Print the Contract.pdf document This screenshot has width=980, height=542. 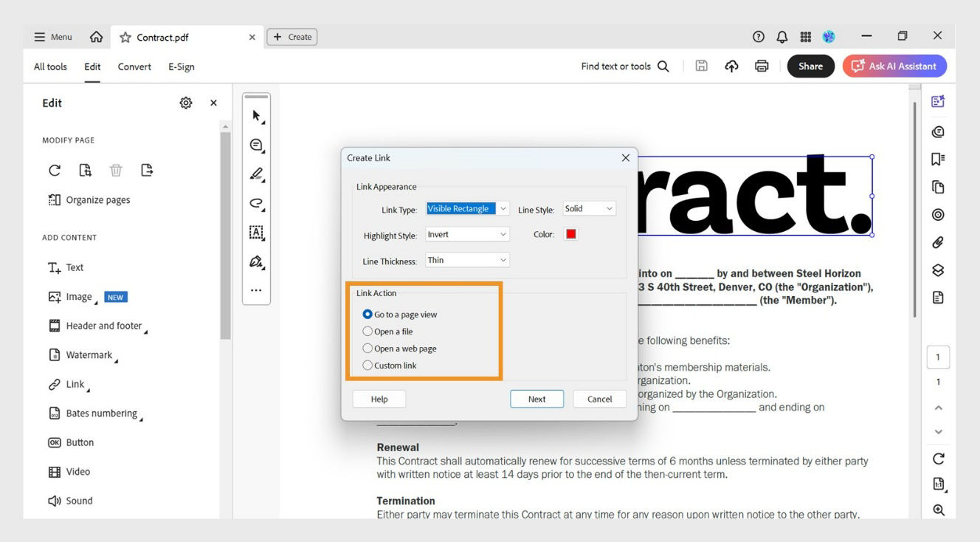coord(762,66)
